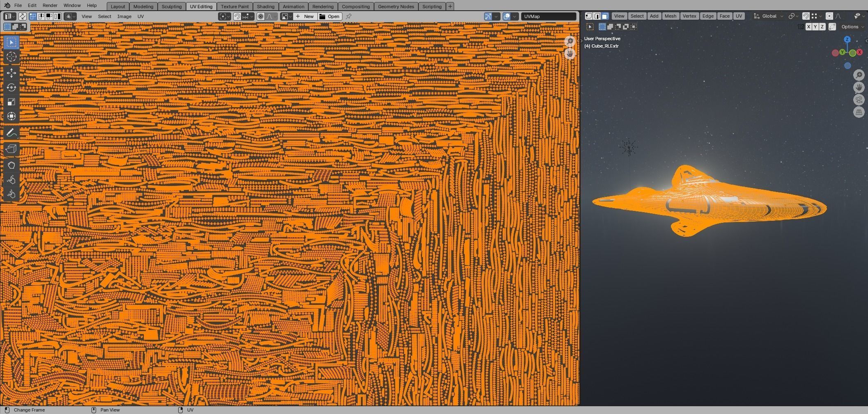Switch to the Modeling workspace tab
The image size is (868, 414).
coord(143,6)
